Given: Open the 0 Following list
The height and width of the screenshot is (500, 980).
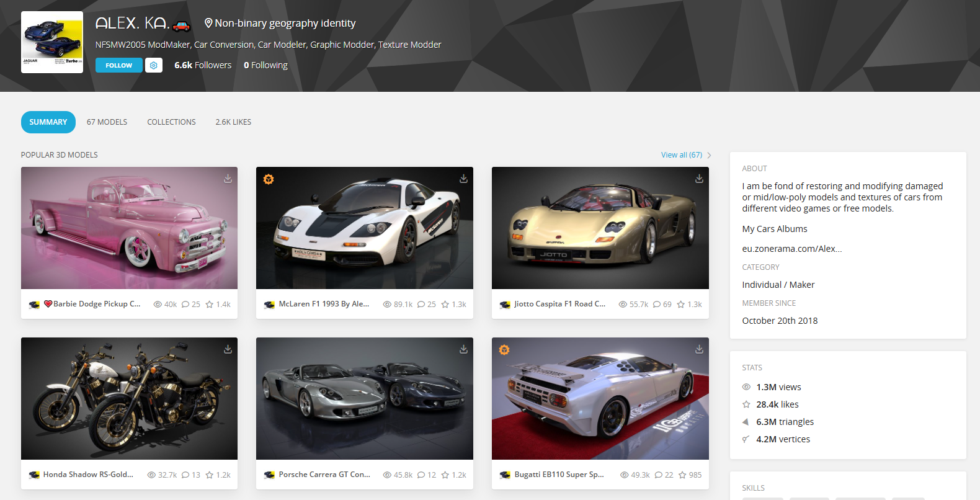Looking at the screenshot, I should coord(265,65).
